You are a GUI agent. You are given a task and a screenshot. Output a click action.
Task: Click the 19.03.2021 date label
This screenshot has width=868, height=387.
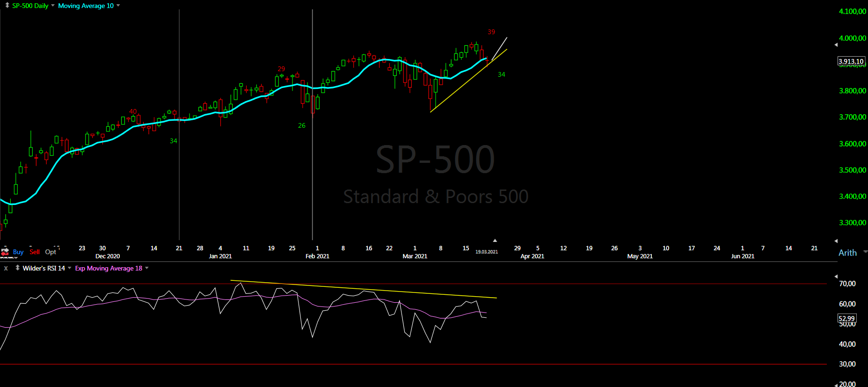click(487, 252)
